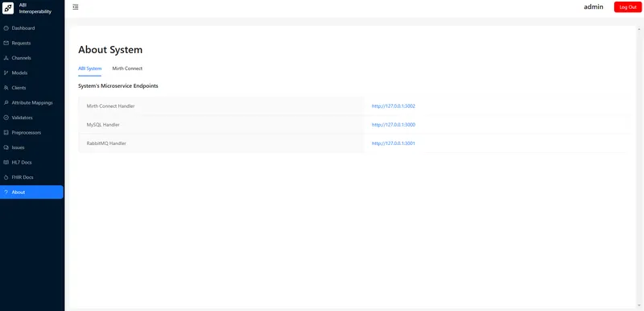Click the Requests envelope icon
The height and width of the screenshot is (311, 644).
[6, 44]
